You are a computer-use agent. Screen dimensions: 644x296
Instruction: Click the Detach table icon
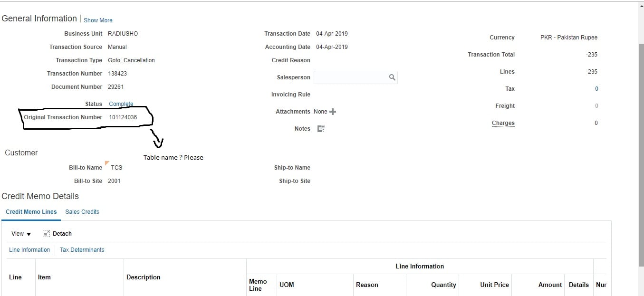(46, 233)
